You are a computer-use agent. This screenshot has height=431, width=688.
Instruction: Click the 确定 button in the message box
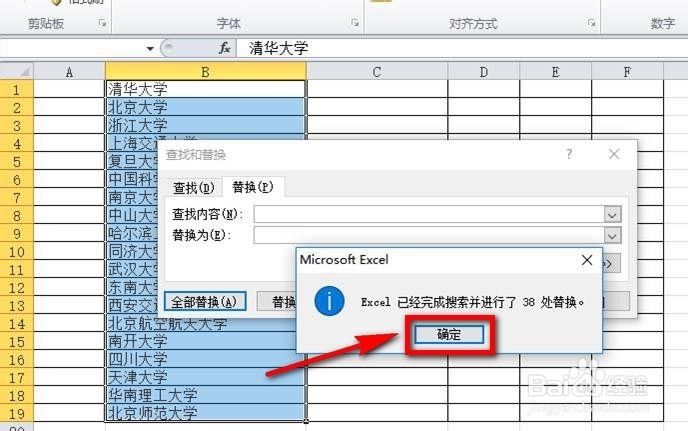pos(449,334)
